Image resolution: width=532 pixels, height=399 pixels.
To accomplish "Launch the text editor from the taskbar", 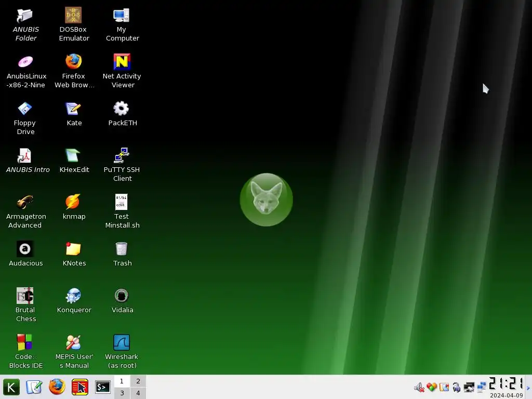I will [x=34, y=387].
